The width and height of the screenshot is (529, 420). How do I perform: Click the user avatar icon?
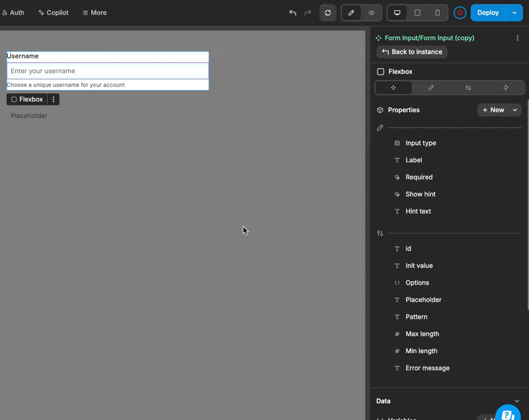point(460,13)
